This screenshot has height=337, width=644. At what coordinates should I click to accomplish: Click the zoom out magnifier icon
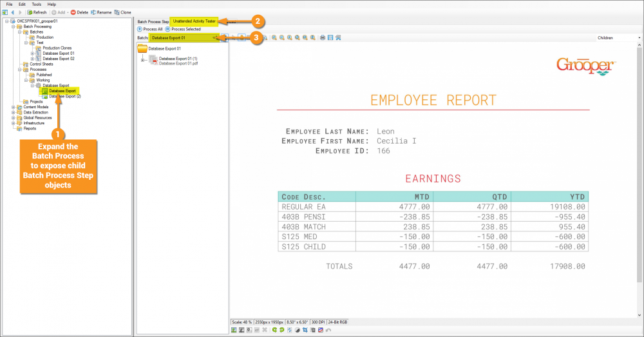[x=282, y=38]
